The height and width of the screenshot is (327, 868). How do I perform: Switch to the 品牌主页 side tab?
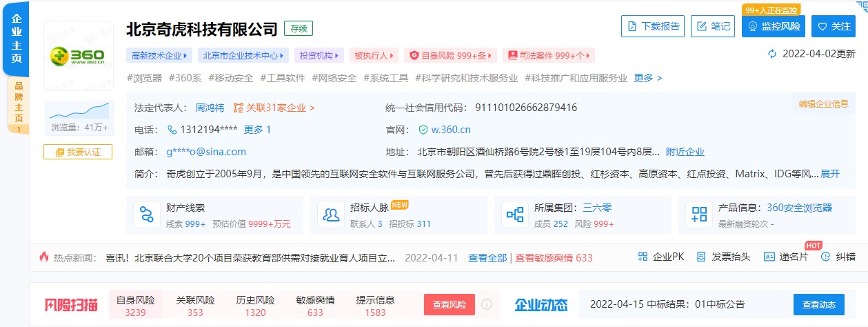[x=18, y=105]
